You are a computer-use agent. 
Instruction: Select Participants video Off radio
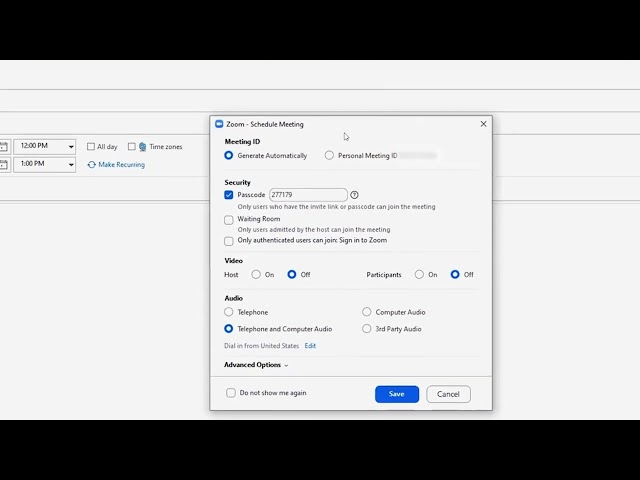[x=455, y=275]
